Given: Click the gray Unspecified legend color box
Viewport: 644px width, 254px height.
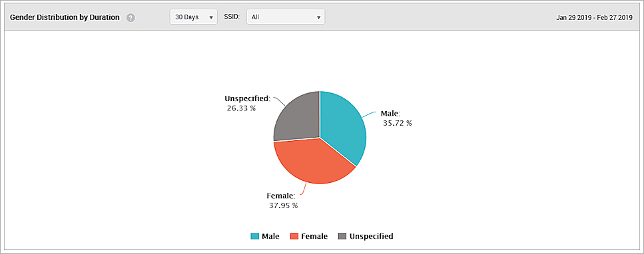Looking at the screenshot, I should click(x=342, y=236).
